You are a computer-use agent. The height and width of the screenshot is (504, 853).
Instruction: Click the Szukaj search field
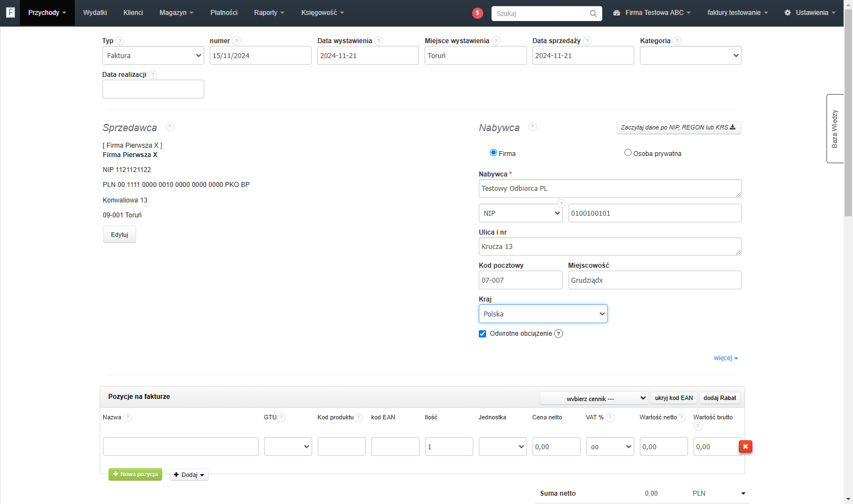click(x=541, y=13)
